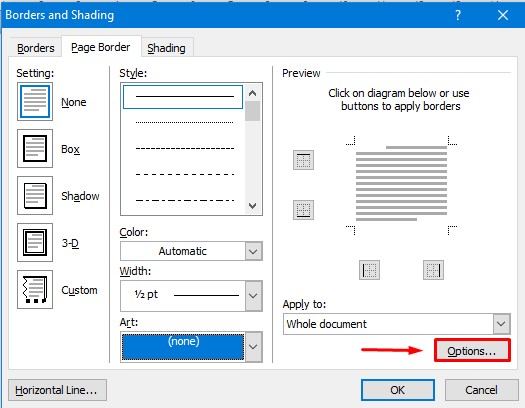
Task: Switch to the Borders tab
Action: click(35, 48)
